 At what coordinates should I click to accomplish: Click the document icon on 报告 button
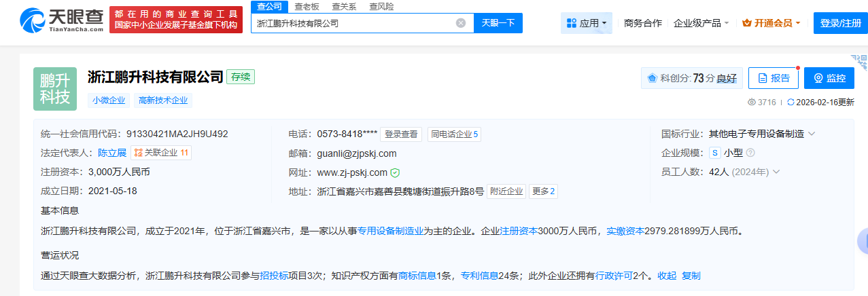pos(763,78)
